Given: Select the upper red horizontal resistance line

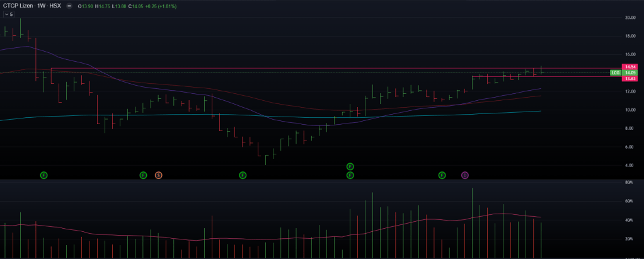Looking at the screenshot, I should (x=315, y=68).
